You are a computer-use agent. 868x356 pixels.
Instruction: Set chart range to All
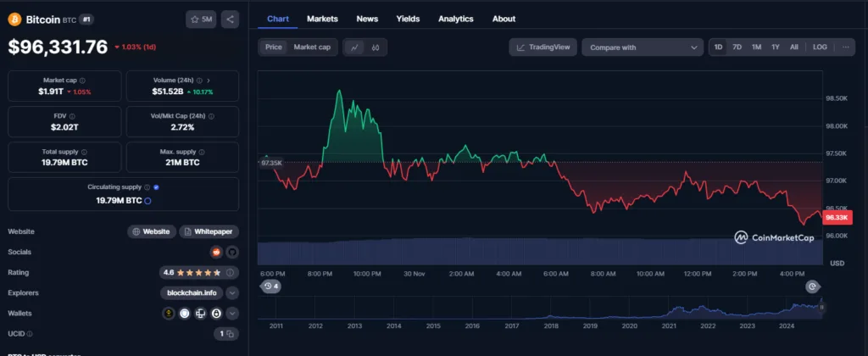point(793,47)
